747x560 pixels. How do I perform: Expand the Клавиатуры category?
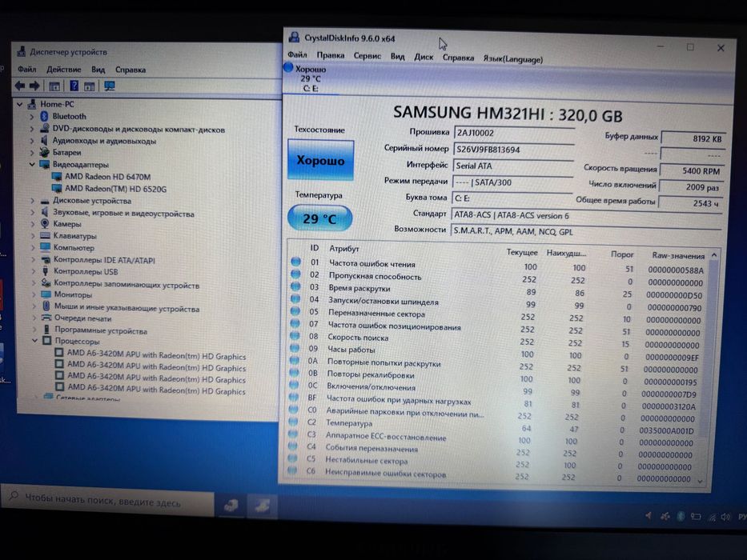pyautogui.click(x=33, y=235)
